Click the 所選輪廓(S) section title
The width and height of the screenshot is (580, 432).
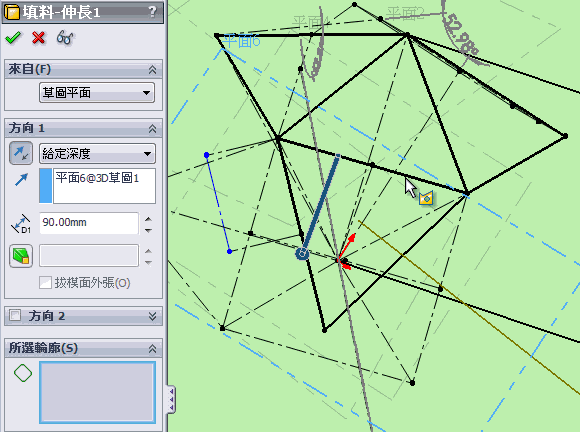coord(43,348)
